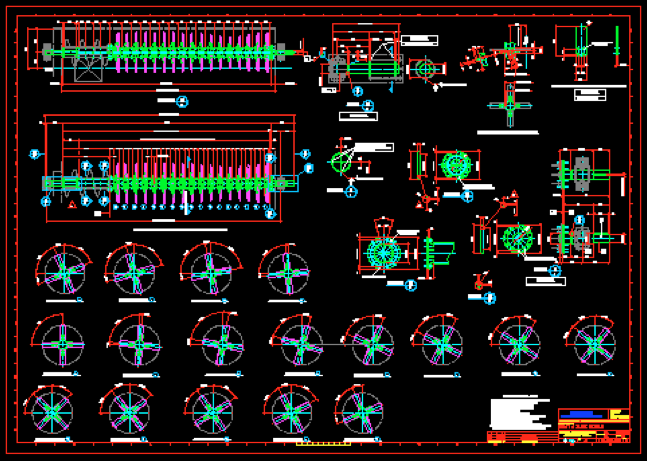Select the third wheel section in the bottom row
This screenshot has width=647, height=461.
(x=211, y=411)
